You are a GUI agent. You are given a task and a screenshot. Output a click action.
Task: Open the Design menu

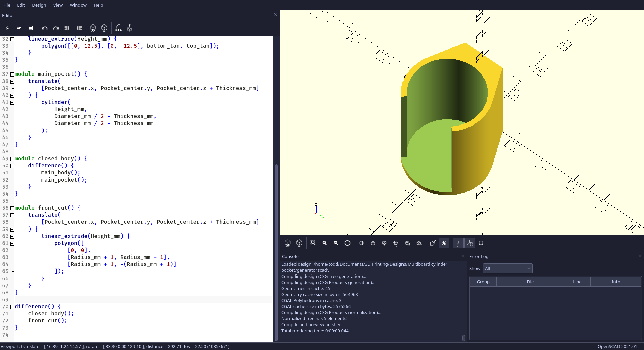39,5
